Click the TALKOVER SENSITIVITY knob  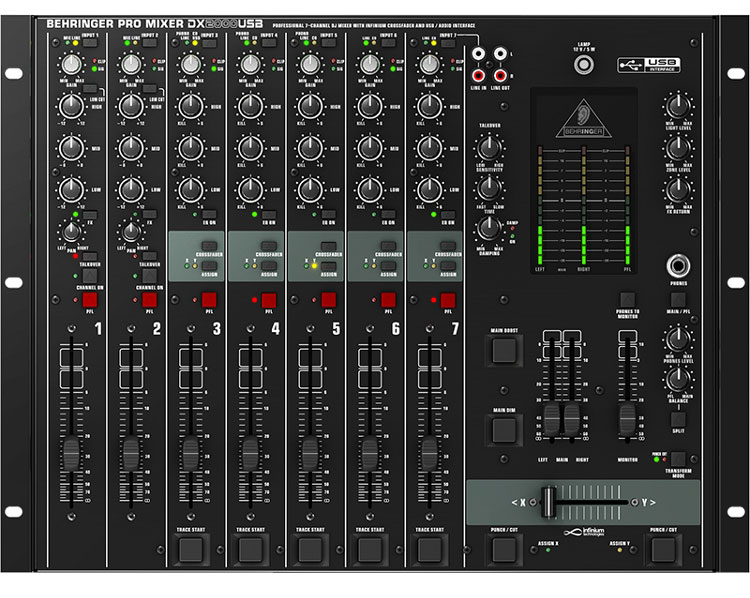click(x=489, y=148)
